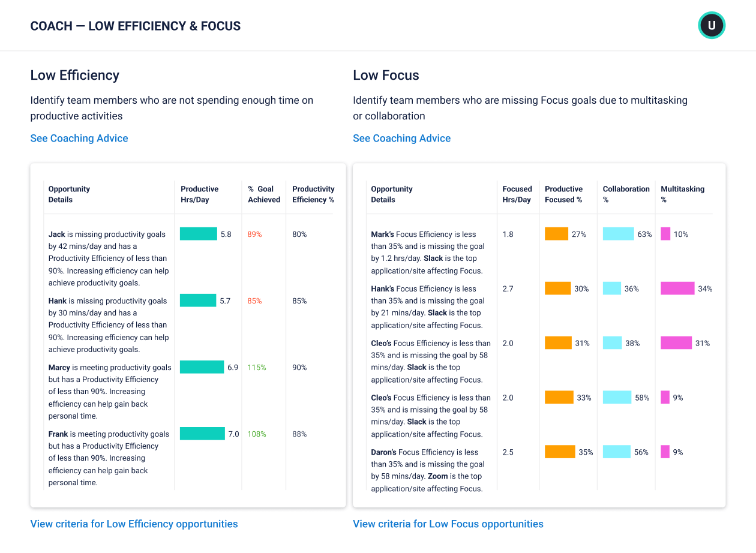This screenshot has width=756, height=553.
Task: Click Frank's teal 7.0 hours bar
Action: coord(202,434)
